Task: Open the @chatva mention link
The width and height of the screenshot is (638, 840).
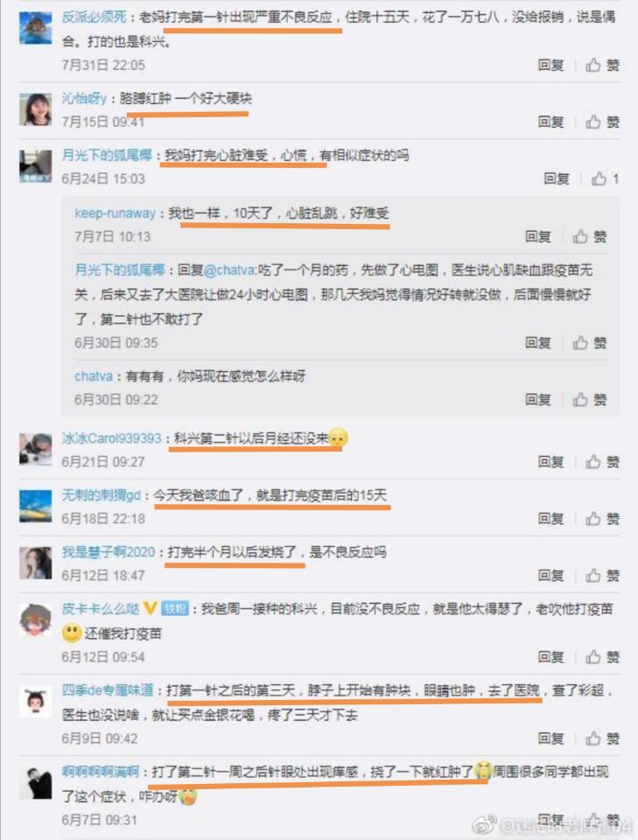Action: coord(230,270)
